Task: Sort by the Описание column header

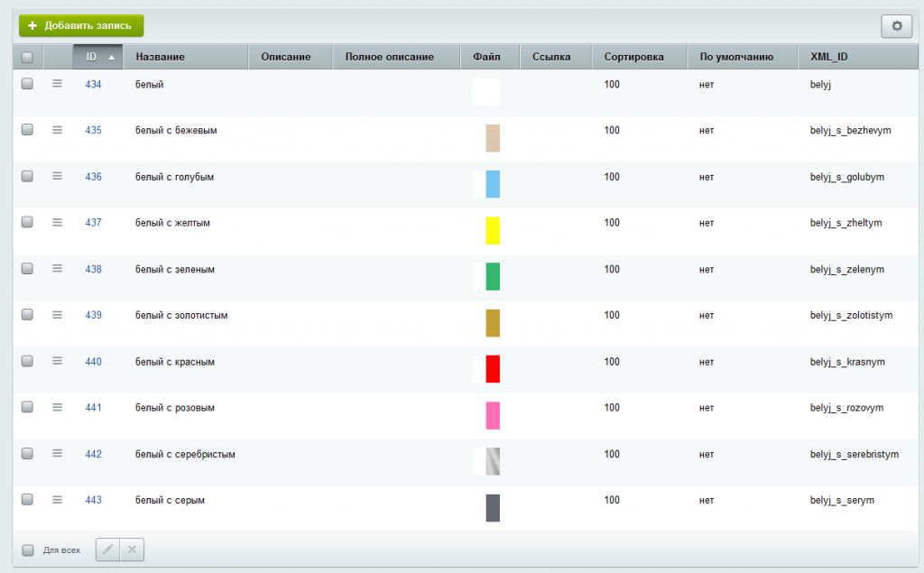Action: 290,57
